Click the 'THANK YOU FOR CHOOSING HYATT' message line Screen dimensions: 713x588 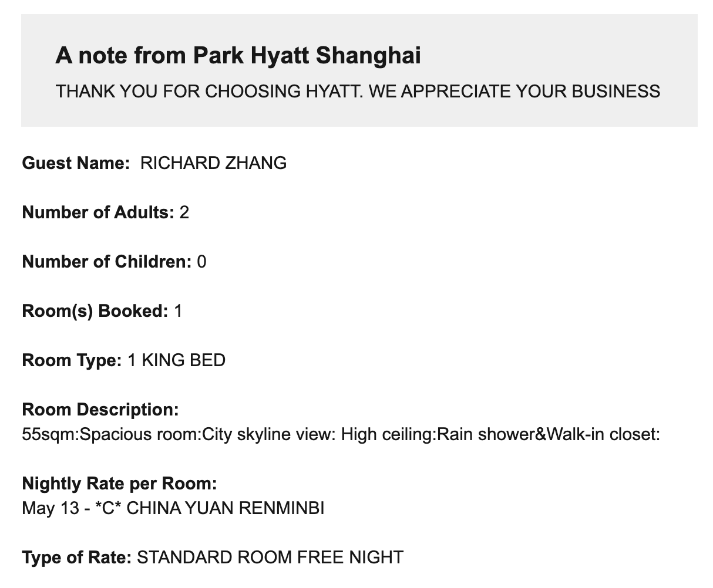[x=358, y=92]
